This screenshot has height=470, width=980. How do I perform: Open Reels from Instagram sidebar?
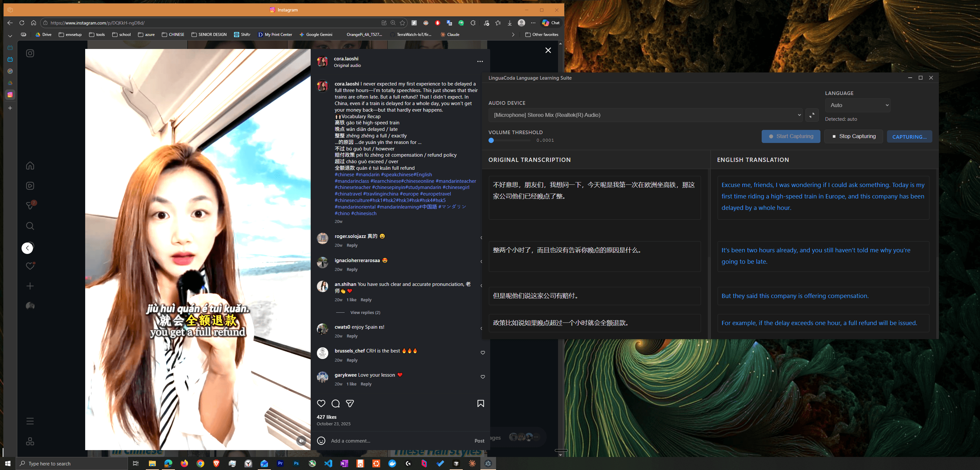[30, 186]
